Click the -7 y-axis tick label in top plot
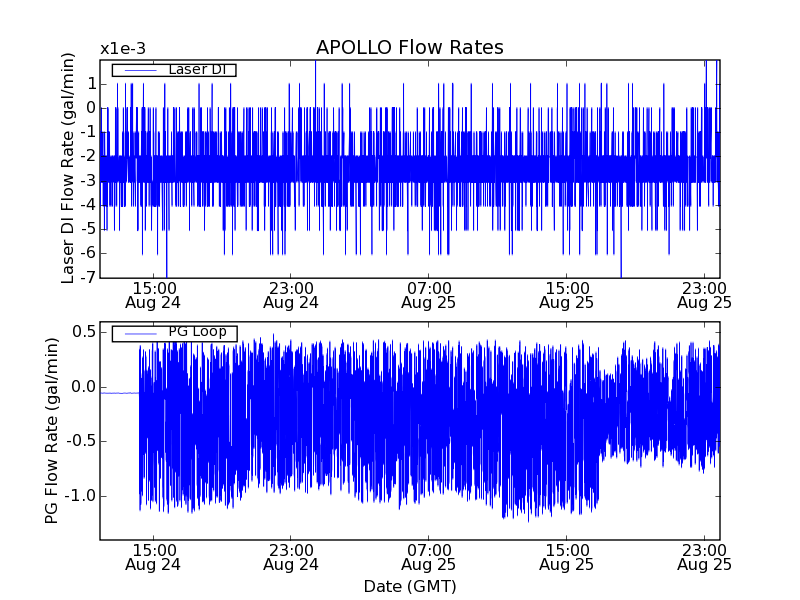800x600 pixels. 87,277
